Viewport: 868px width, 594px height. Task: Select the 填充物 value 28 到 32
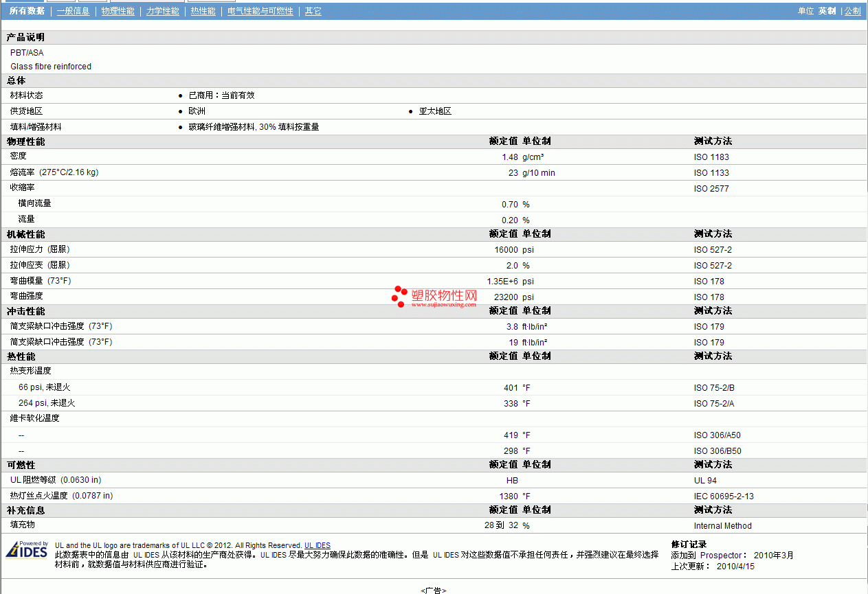click(501, 525)
